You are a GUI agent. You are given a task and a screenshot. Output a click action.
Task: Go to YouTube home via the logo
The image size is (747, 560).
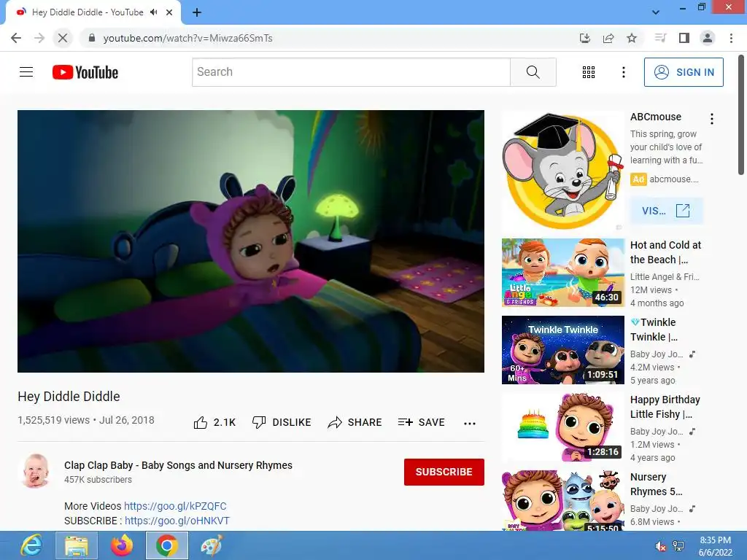tap(85, 72)
